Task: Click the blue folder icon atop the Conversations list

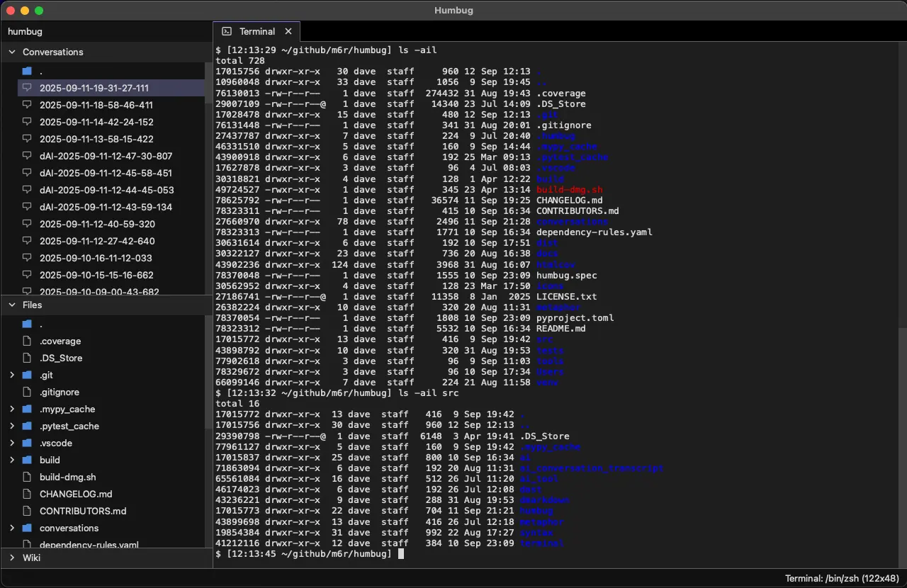Action: tap(27, 71)
